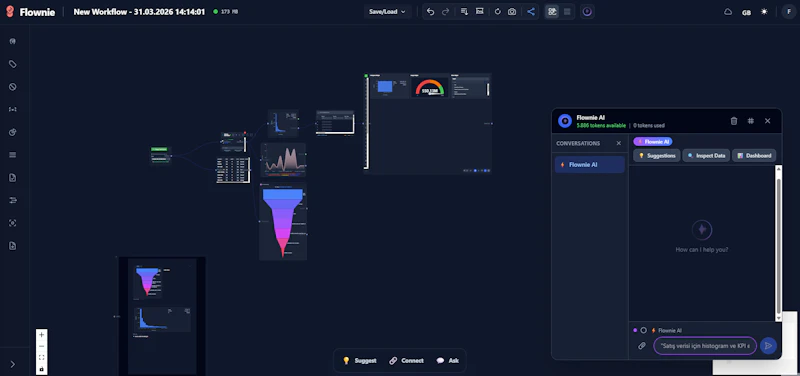Click the refresh circular arrow icon
This screenshot has width=800, height=376.
click(497, 12)
